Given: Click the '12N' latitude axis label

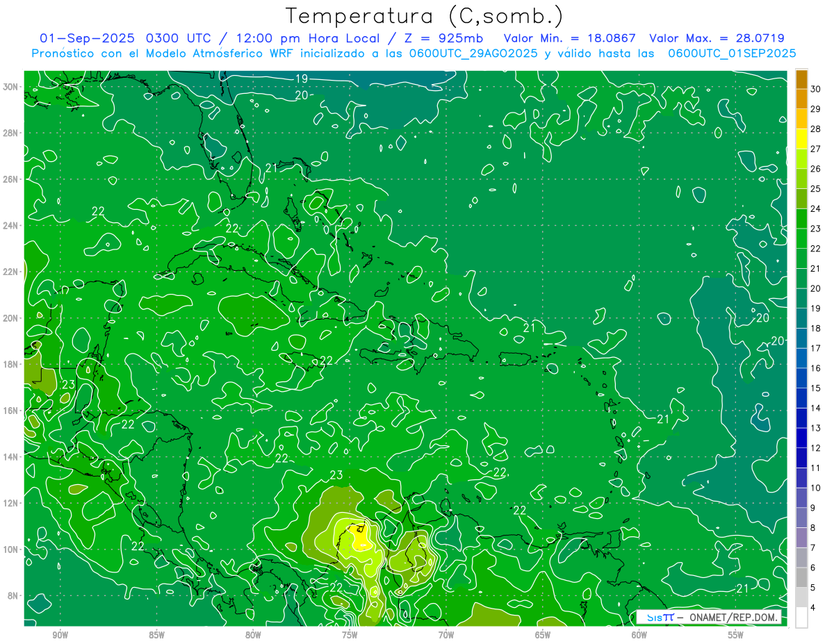Looking at the screenshot, I should (x=11, y=503).
